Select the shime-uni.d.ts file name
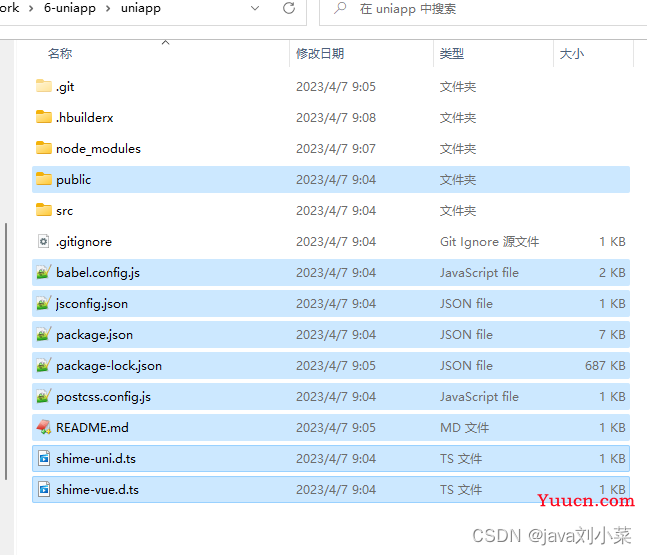 (96, 458)
